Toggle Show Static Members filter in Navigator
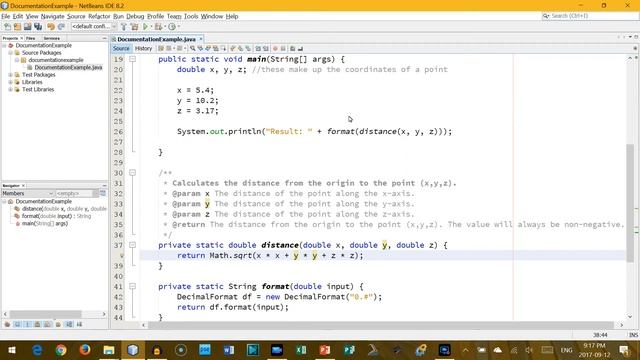This screenshot has height=360, width=640. [27, 324]
